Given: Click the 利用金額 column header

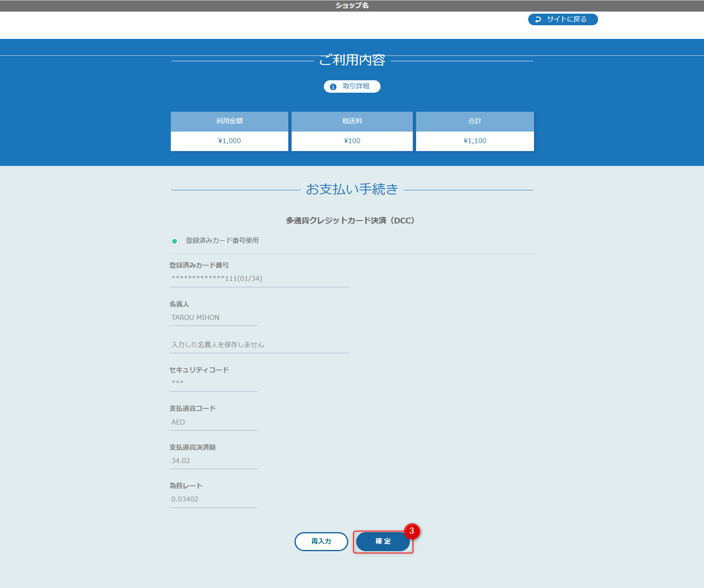Looking at the screenshot, I should click(x=229, y=121).
